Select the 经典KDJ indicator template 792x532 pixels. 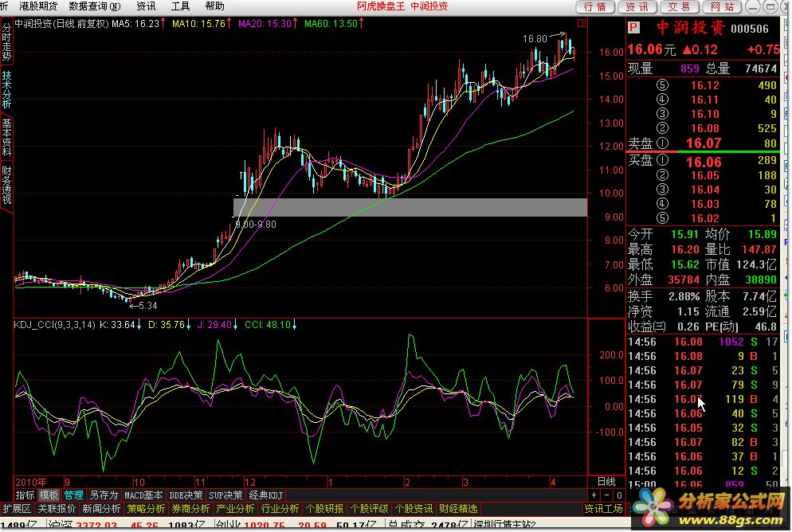[265, 495]
